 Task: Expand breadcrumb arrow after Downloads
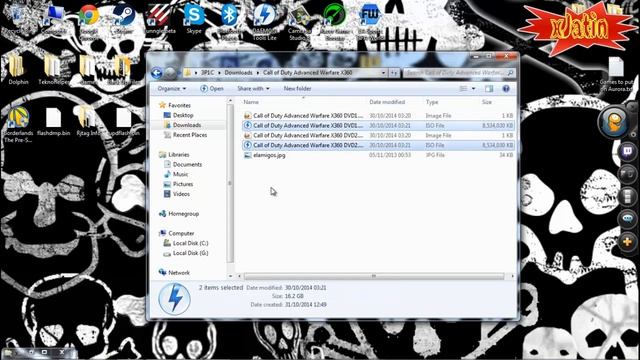tap(258, 73)
